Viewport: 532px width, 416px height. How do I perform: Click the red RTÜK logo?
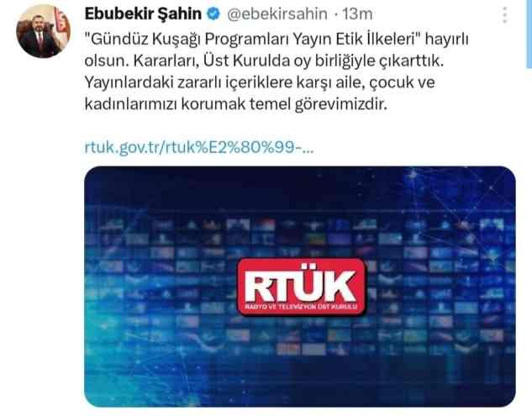point(302,287)
